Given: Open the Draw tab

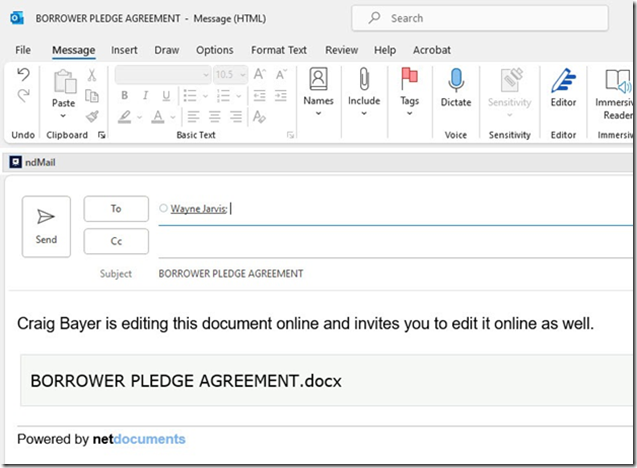Looking at the screenshot, I should point(167,50).
